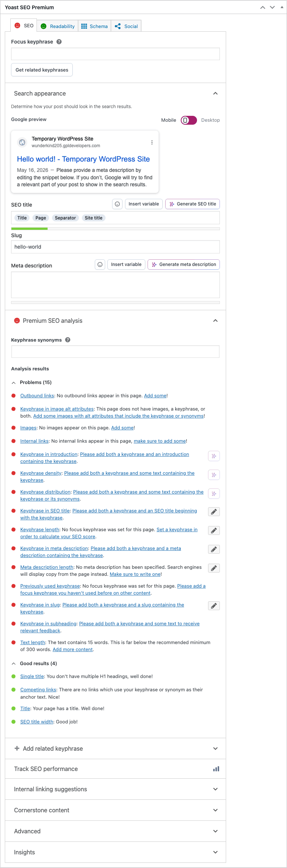This screenshot has height=868, width=287.
Task: Click the Hello world! preview title link
Action: pos(83,159)
